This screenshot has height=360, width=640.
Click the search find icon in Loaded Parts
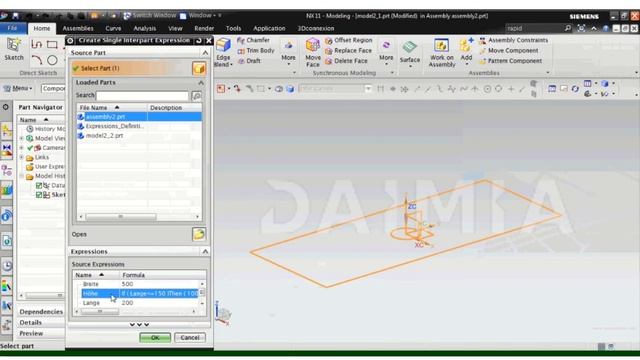(x=197, y=96)
